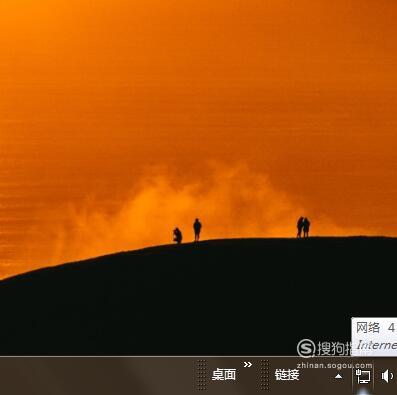Screen dimensions: 397x395
Task: Click the network connection tray icon
Action: (x=363, y=376)
